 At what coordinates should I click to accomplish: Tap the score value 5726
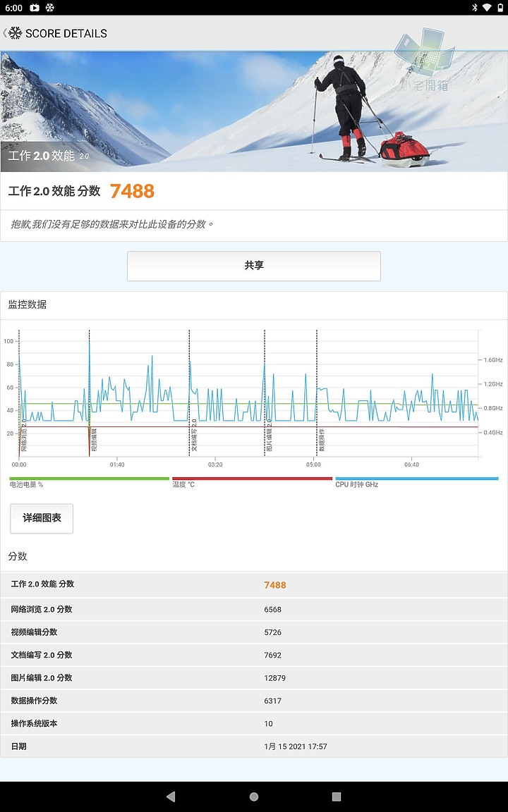pyautogui.click(x=272, y=632)
